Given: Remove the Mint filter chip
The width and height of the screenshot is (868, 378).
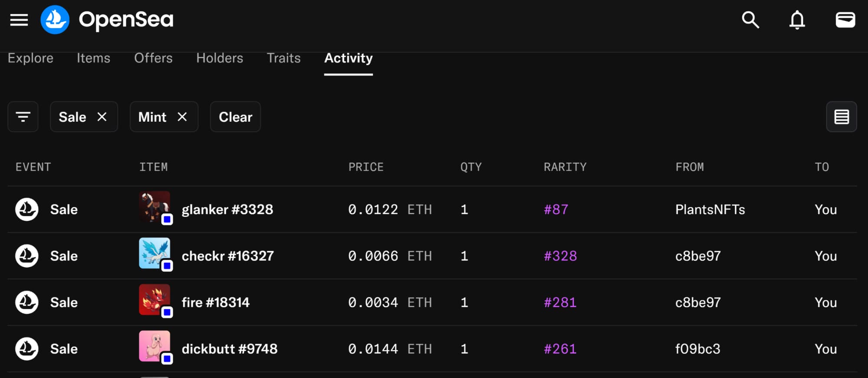Looking at the screenshot, I should pos(182,117).
